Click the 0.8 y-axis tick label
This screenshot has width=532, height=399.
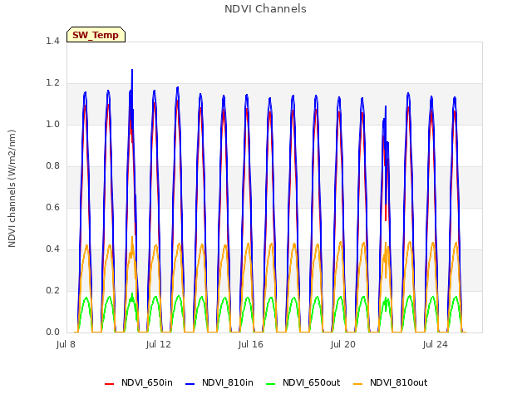pos(52,166)
